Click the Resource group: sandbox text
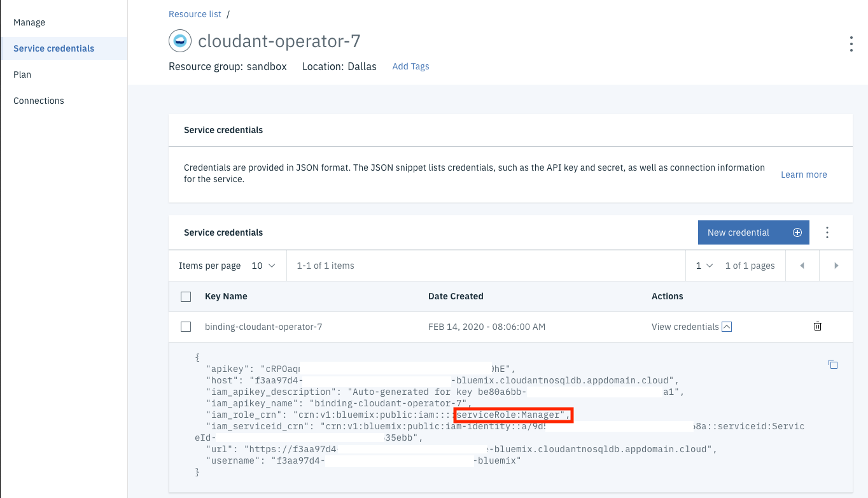Screen dimensions: 868x498 (x=228, y=66)
